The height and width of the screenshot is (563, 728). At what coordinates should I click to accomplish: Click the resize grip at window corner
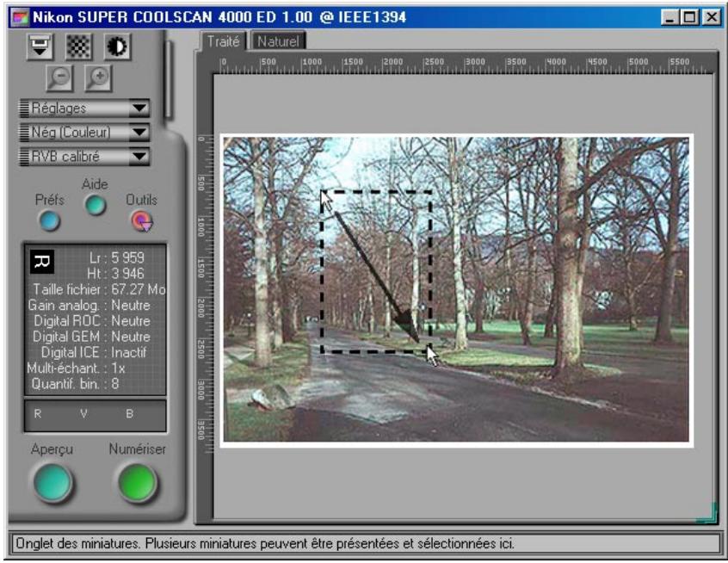click(706, 514)
